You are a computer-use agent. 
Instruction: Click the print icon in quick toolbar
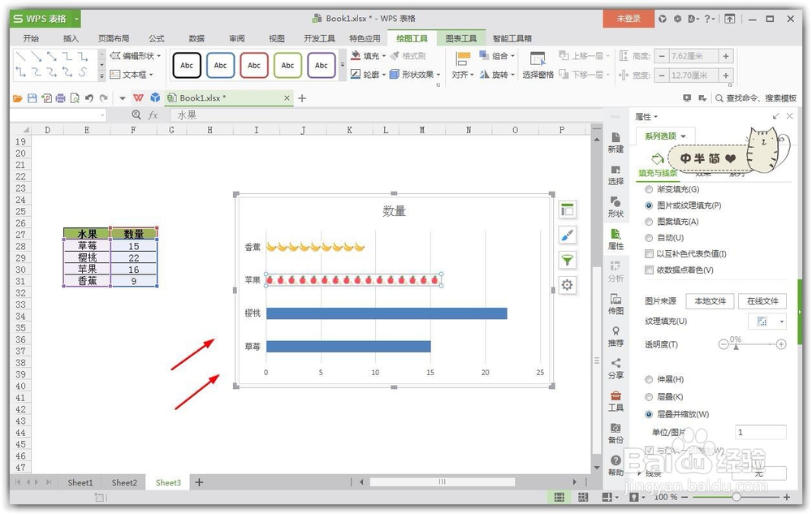[x=61, y=97]
